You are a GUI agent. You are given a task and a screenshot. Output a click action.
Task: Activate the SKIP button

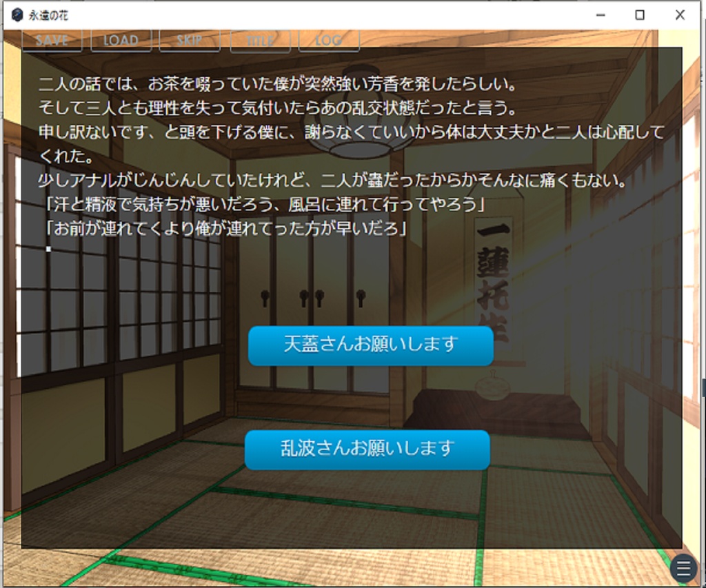[190, 41]
